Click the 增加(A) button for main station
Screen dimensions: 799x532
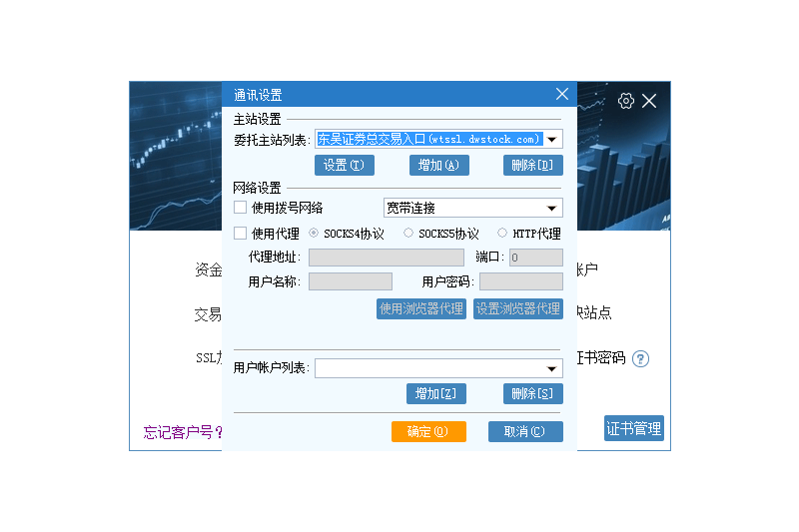[437, 166]
